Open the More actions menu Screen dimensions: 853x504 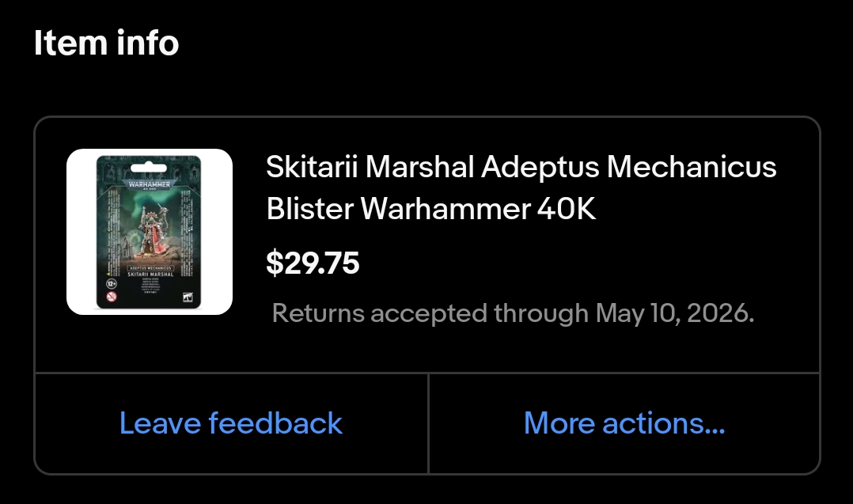tap(624, 423)
